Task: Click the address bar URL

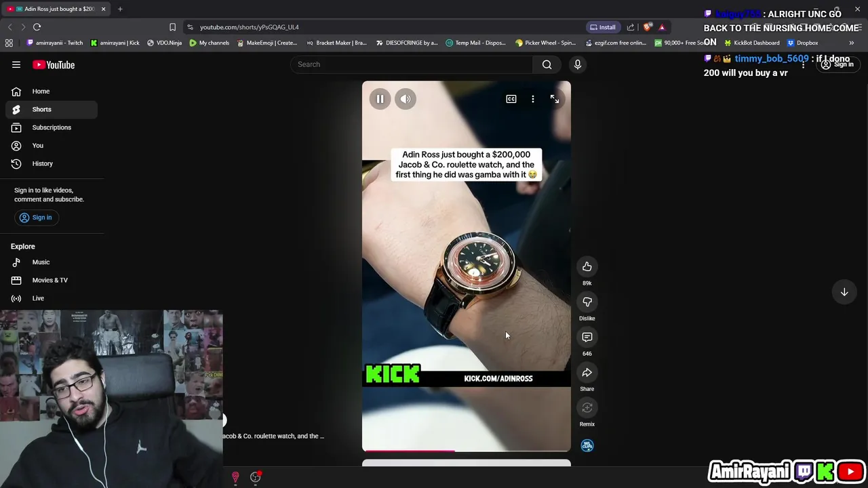Action: coord(249,27)
